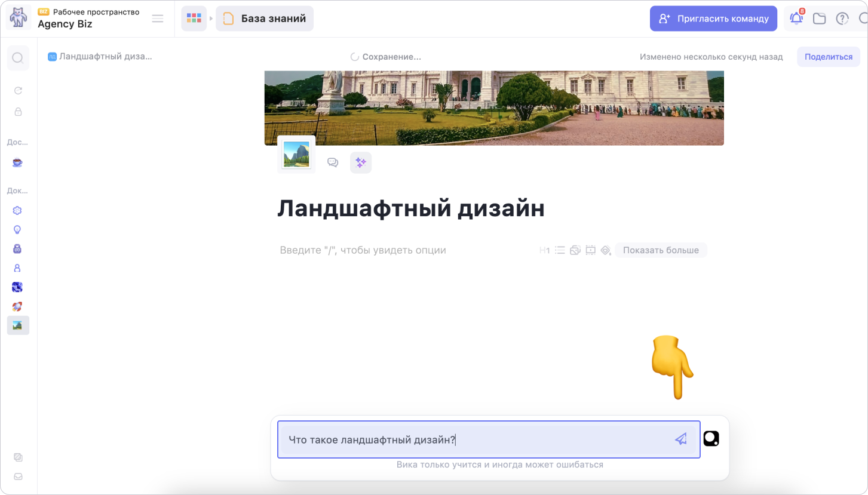
Task: Open the comments bubble icon under cover
Action: pos(333,162)
